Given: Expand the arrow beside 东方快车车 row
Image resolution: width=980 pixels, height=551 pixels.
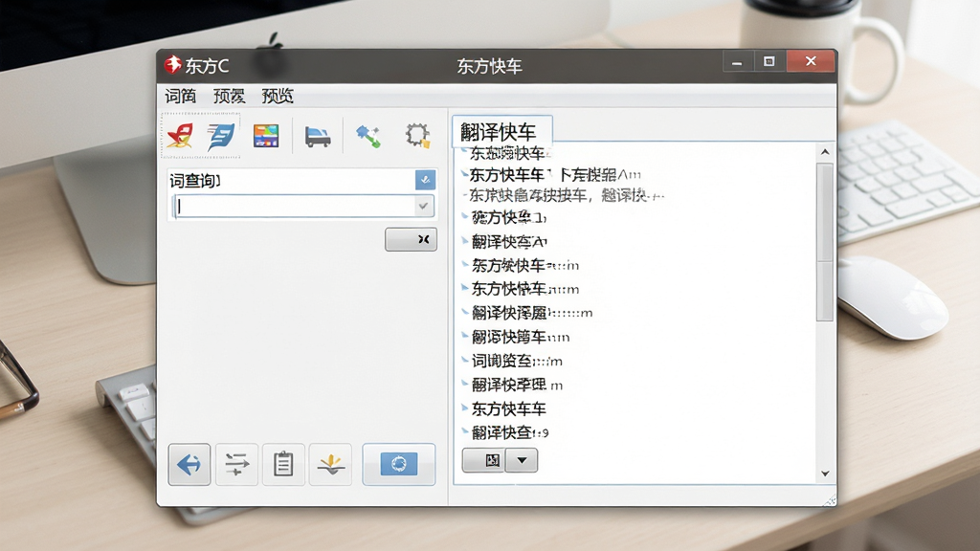Looking at the screenshot, I should [464, 408].
